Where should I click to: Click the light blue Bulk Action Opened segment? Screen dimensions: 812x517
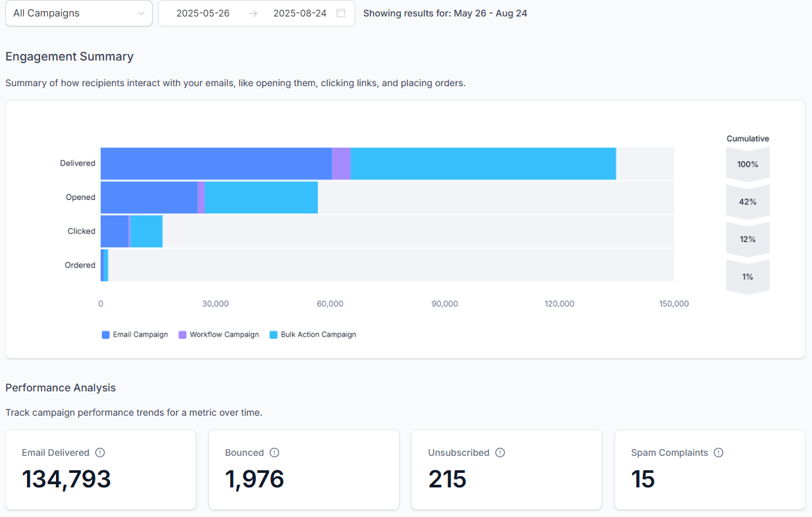tap(261, 197)
